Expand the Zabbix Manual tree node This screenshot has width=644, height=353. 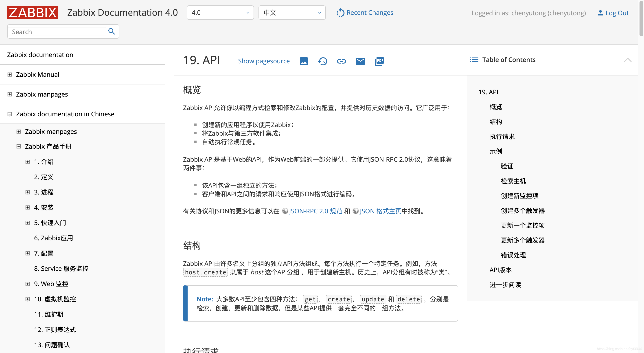tap(9, 75)
